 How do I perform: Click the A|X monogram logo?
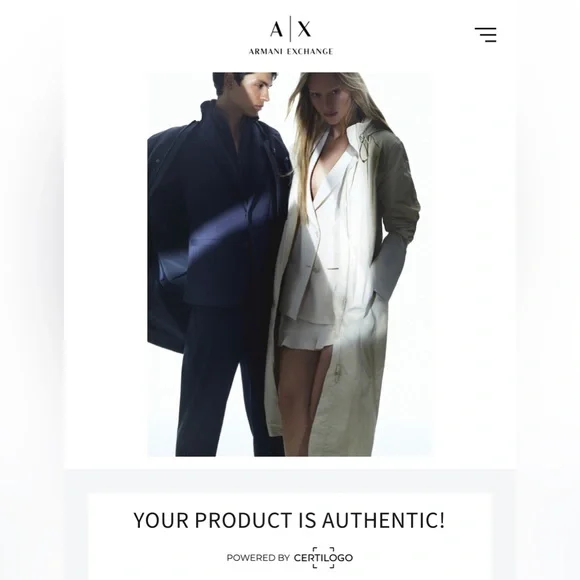(290, 29)
